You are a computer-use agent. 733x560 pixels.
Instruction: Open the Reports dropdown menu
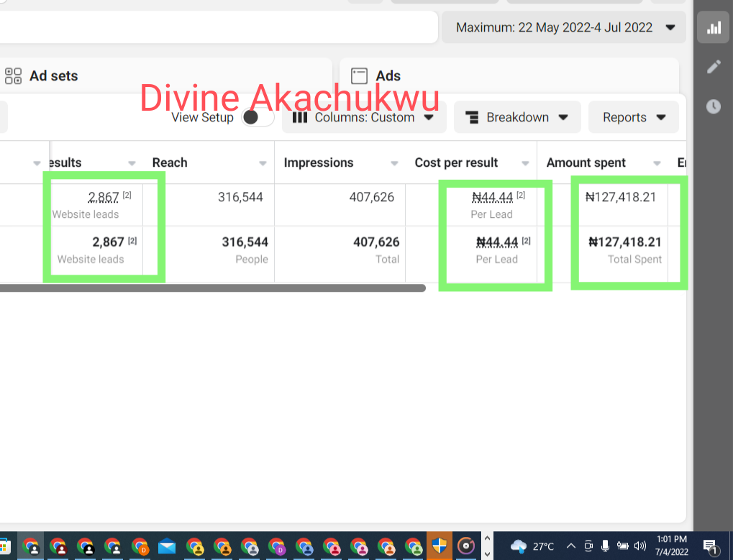(633, 117)
